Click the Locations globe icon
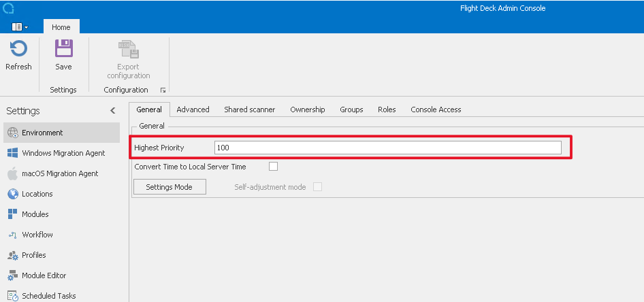Viewport: 644px width, 302px height. click(x=13, y=194)
